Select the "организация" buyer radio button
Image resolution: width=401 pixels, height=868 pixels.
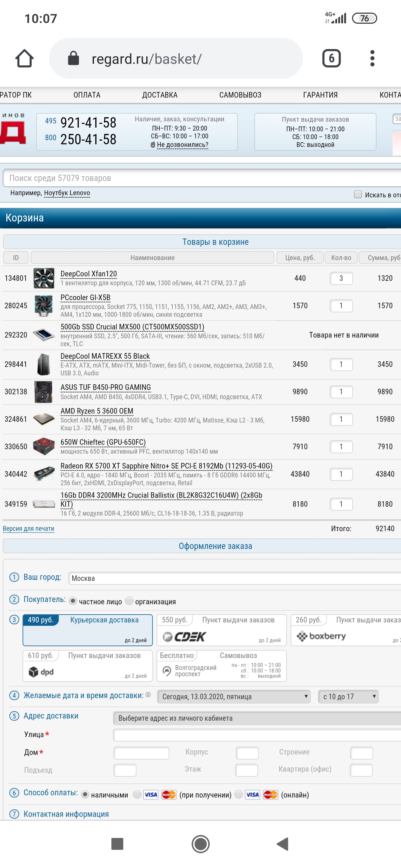click(x=129, y=601)
